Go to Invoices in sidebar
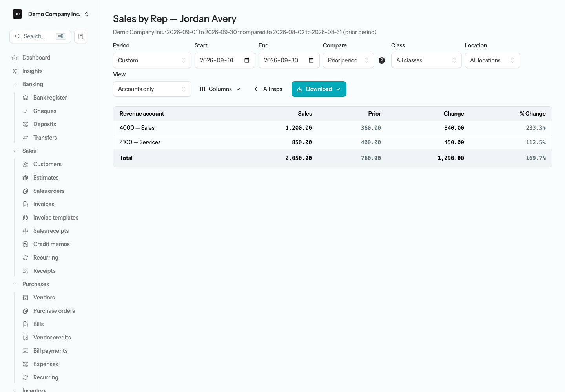 click(x=44, y=204)
